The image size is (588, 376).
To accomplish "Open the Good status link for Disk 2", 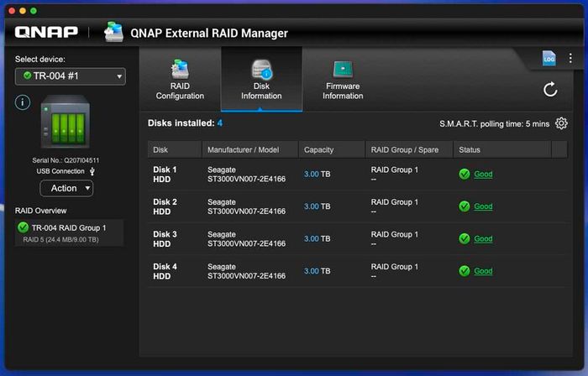I will pos(483,206).
